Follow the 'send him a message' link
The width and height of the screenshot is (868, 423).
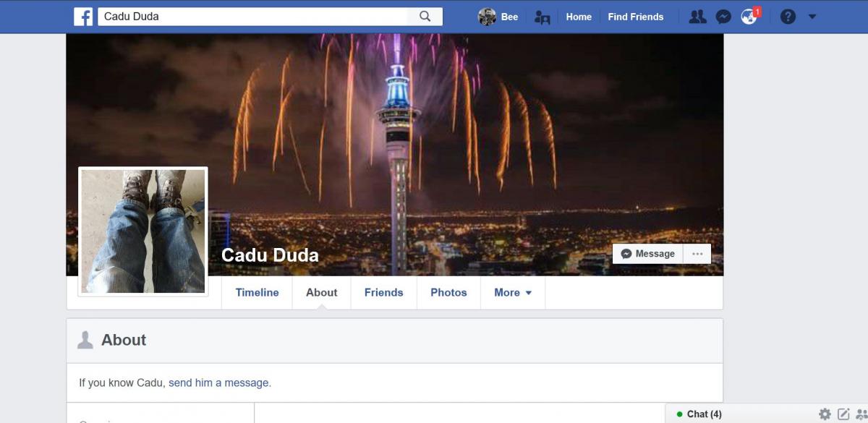tap(220, 383)
